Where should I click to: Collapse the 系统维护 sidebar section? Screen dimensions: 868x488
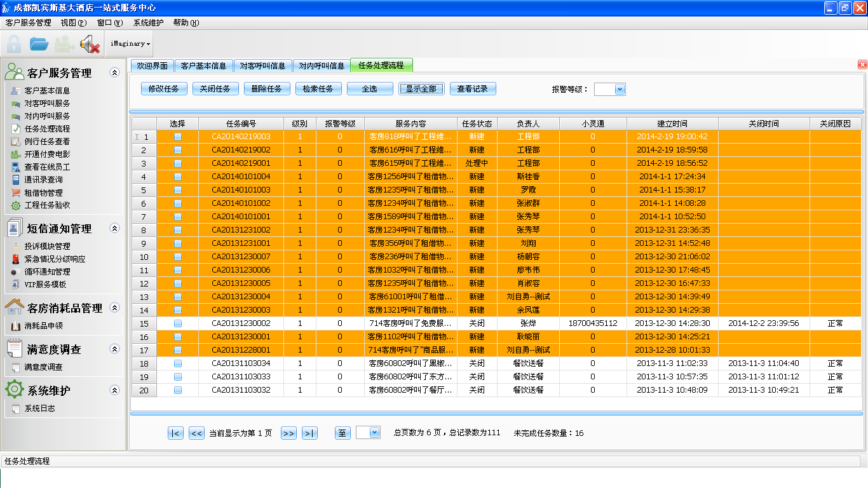point(114,390)
